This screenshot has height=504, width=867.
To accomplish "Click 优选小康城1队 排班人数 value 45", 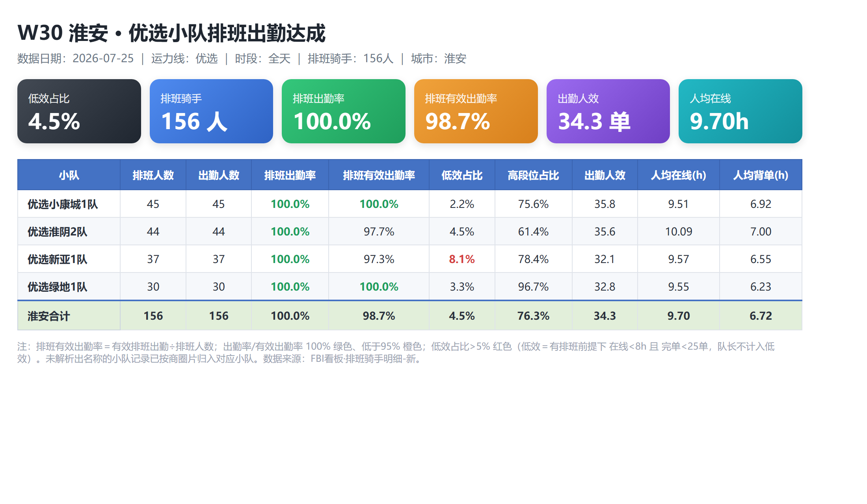I will coord(153,204).
